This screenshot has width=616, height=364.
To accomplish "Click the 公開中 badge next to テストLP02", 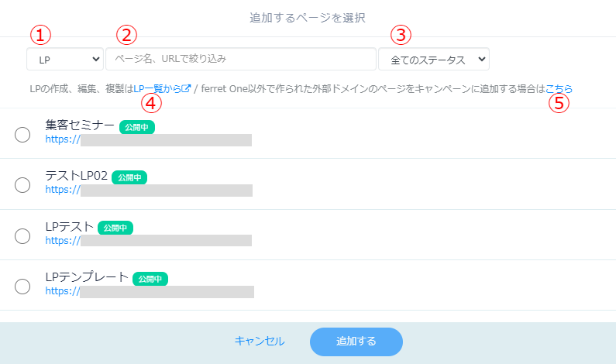I will [129, 177].
